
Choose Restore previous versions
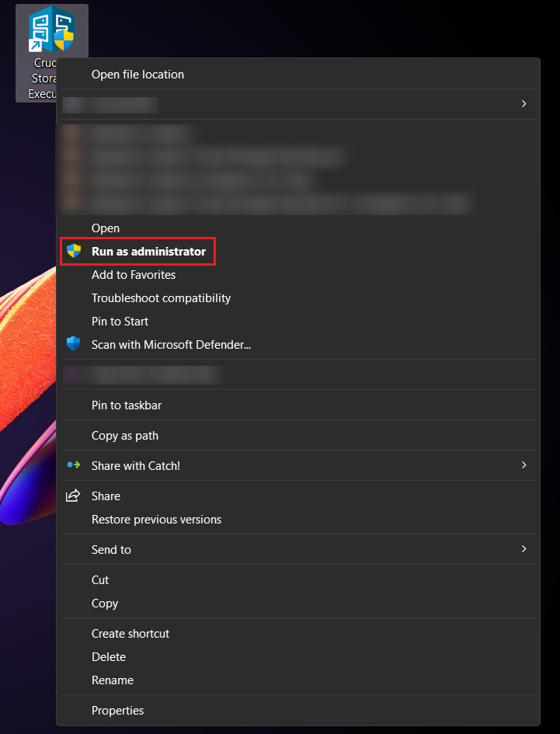(297, 520)
